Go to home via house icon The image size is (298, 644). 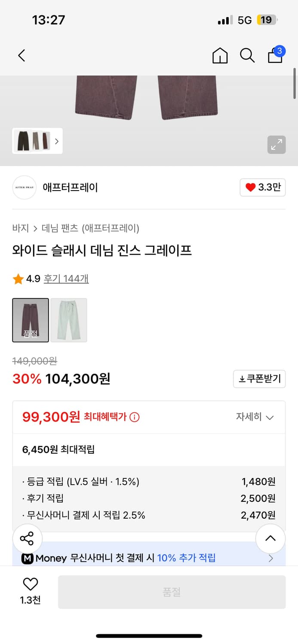click(220, 55)
